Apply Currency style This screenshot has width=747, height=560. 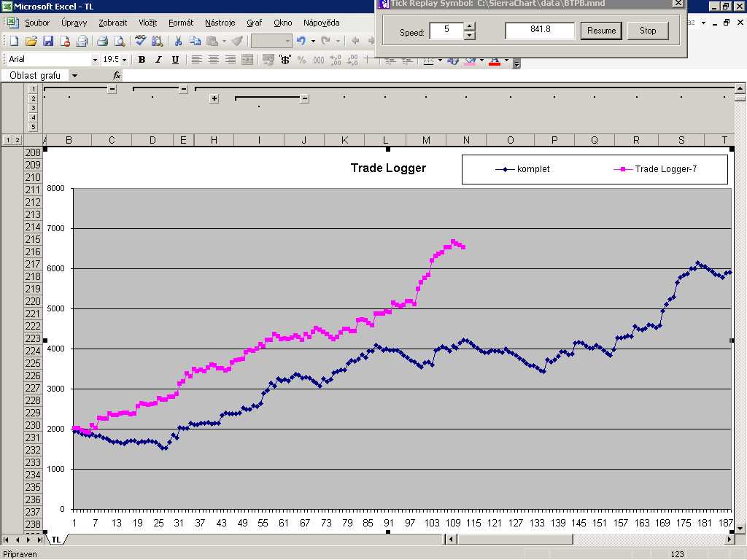pos(285,60)
